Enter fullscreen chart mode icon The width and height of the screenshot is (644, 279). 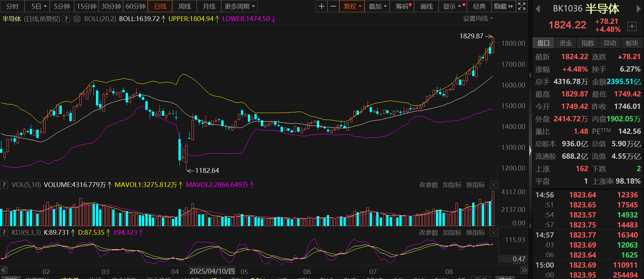[522, 6]
